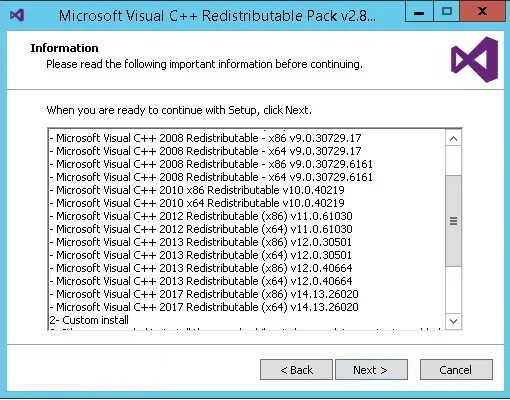This screenshot has height=400, width=510.
Task: Select line '2013 Redistributable (x64) v12.0.40664'
Action: (201, 281)
